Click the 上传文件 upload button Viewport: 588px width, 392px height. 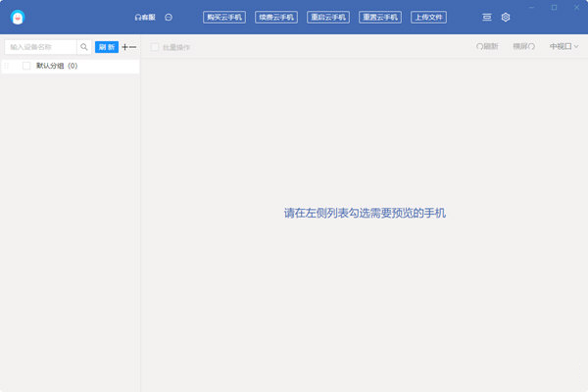(x=428, y=18)
